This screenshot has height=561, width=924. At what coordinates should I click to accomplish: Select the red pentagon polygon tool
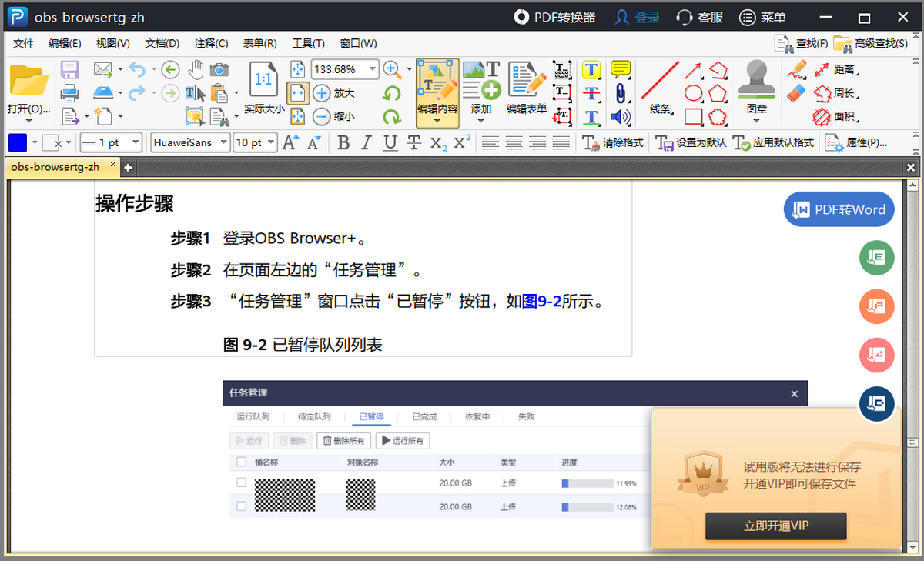point(718,93)
